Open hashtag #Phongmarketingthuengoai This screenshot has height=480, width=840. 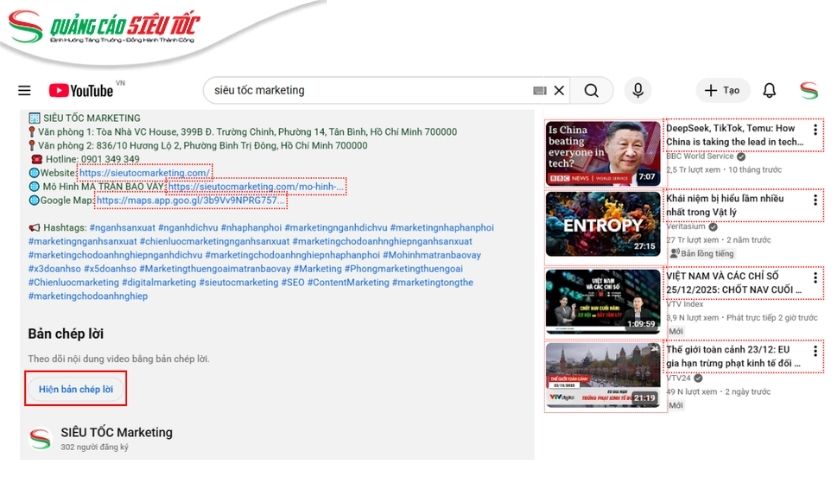coord(404,269)
